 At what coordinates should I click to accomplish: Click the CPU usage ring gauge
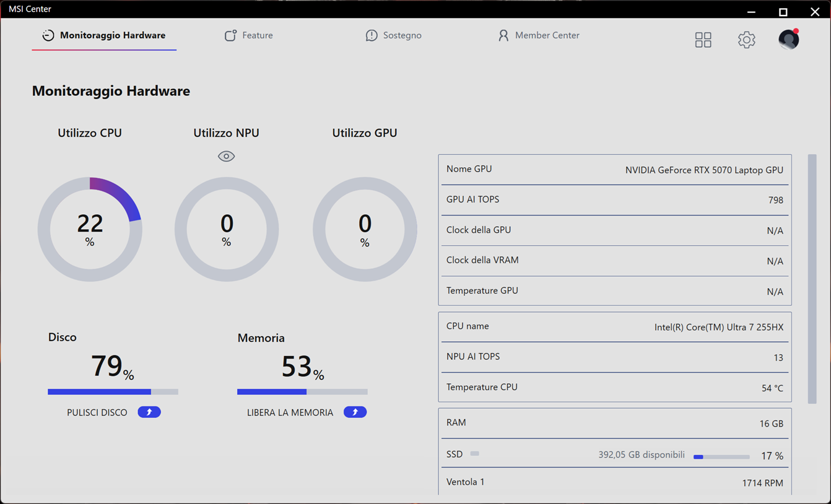coord(90,229)
